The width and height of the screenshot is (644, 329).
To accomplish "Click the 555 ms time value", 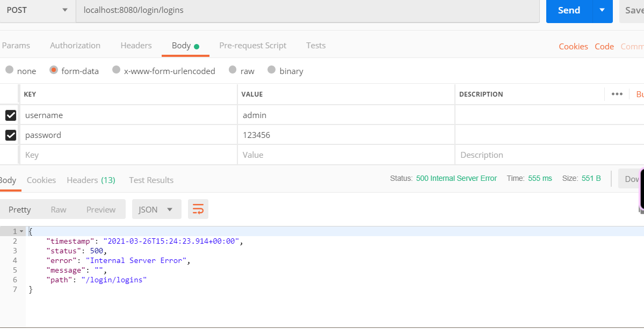I will click(x=540, y=178).
